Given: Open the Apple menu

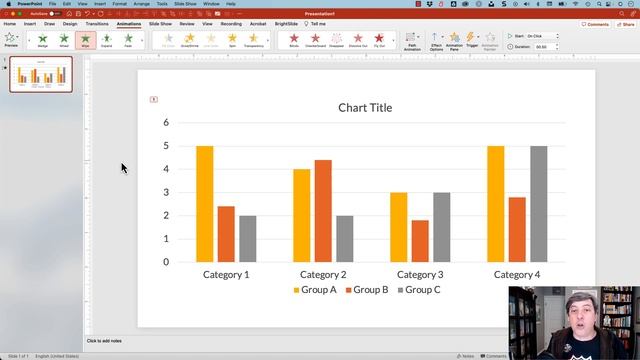Looking at the screenshot, I should 8,4.
